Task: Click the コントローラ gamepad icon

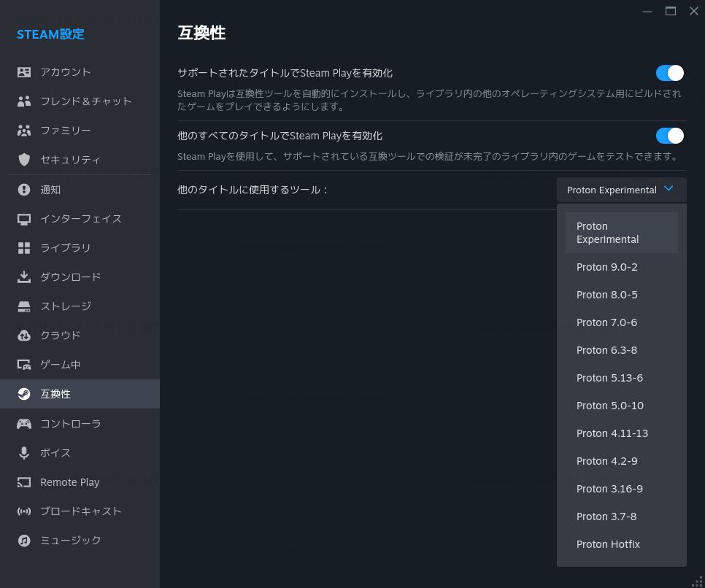Action: (24, 423)
